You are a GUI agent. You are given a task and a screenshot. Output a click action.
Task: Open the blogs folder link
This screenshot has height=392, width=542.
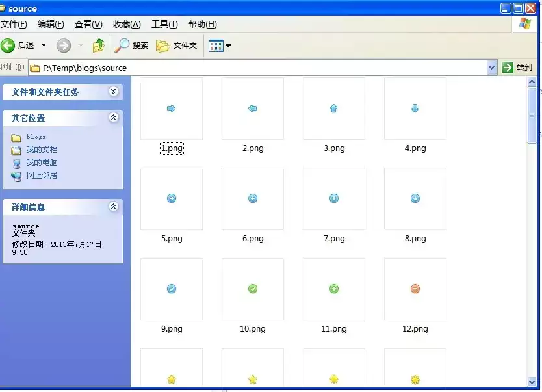pyautogui.click(x=36, y=137)
